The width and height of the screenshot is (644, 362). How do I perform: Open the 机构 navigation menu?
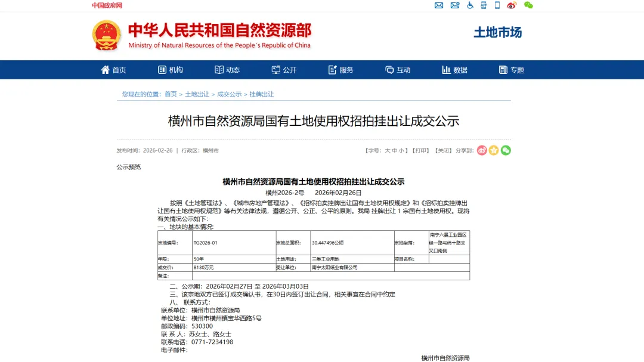[x=171, y=70]
